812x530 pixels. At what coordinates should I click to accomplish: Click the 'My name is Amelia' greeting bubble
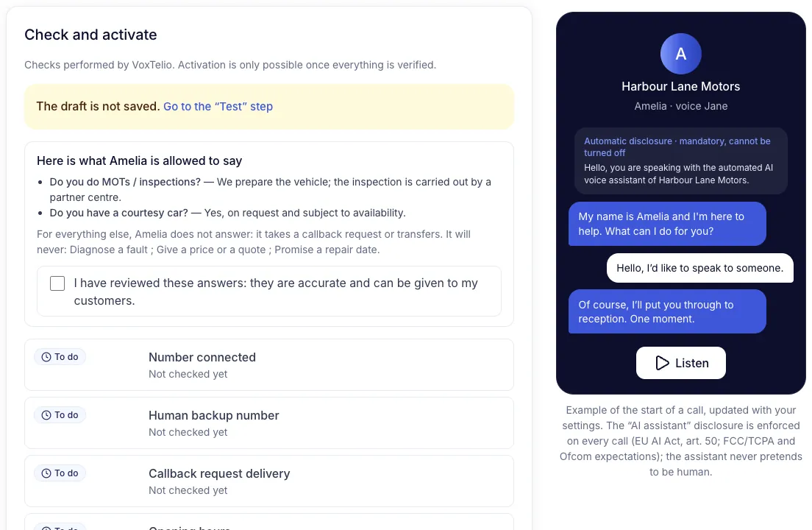click(x=667, y=224)
